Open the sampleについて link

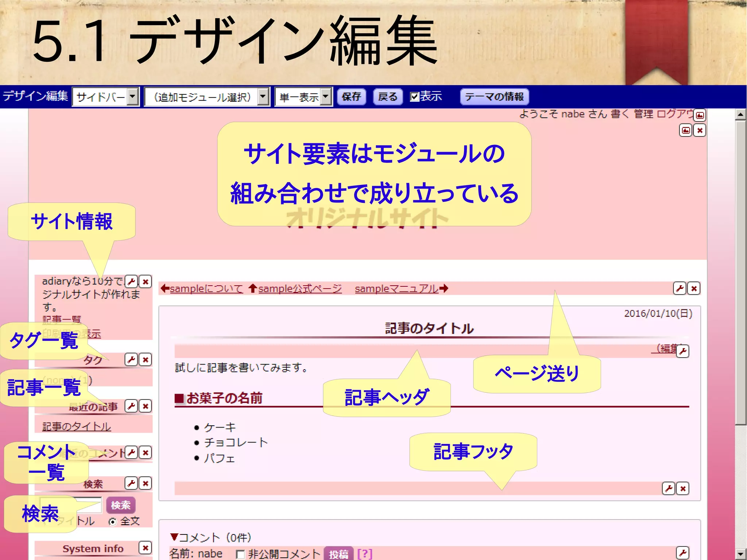pyautogui.click(x=206, y=289)
